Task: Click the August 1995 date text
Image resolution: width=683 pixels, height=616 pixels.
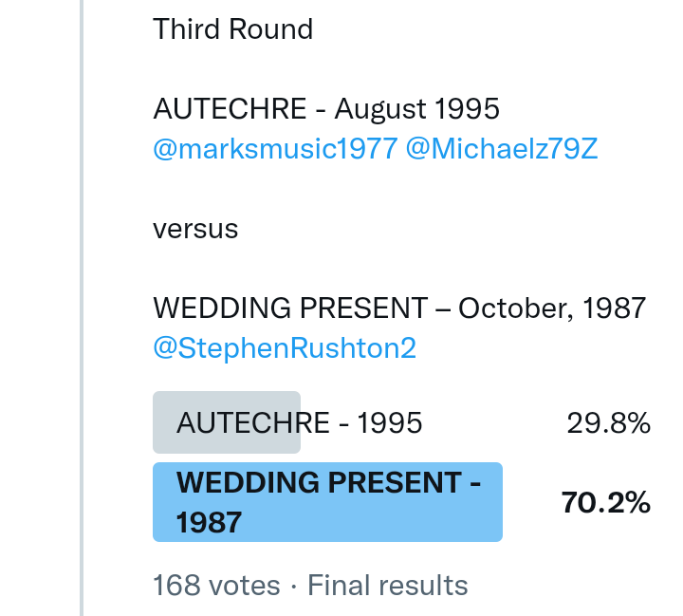Action: (x=417, y=109)
